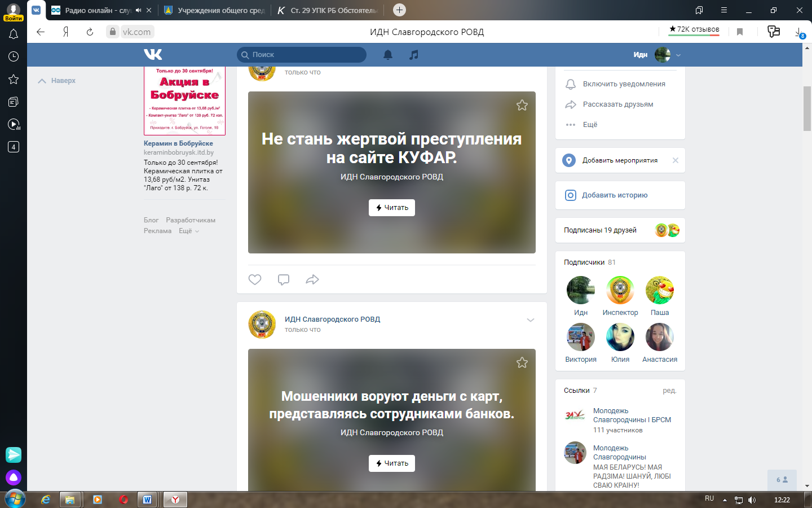The height and width of the screenshot is (508, 812).
Task: Open Подписчики 81 list
Action: tap(590, 262)
